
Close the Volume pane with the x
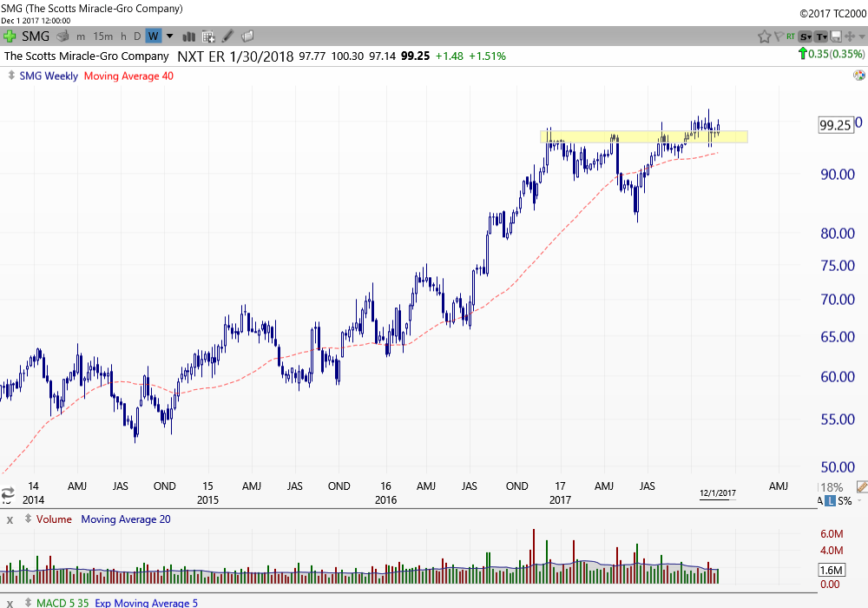[x=10, y=519]
